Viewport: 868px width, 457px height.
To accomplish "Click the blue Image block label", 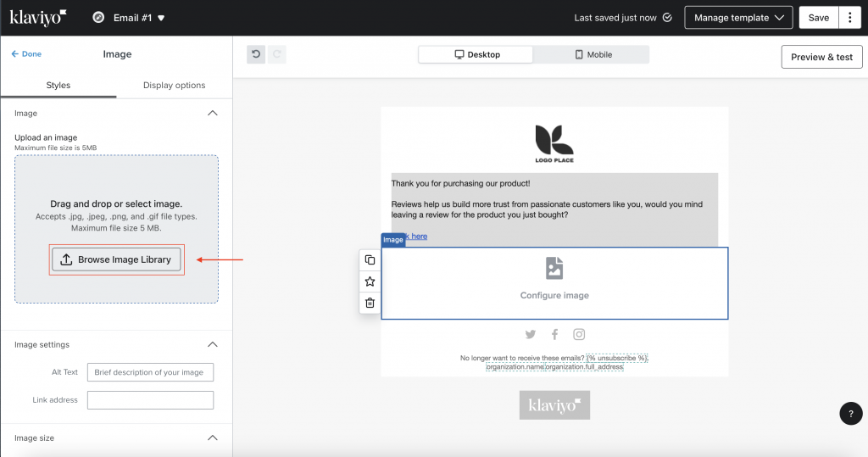I will [x=393, y=240].
